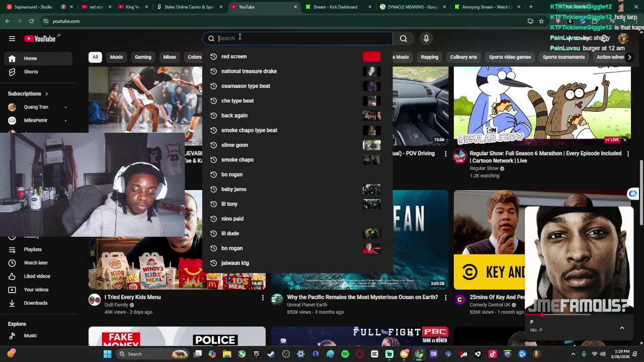The width and height of the screenshot is (644, 362).
Task: Open Steam from the taskbar
Action: [x=271, y=354]
